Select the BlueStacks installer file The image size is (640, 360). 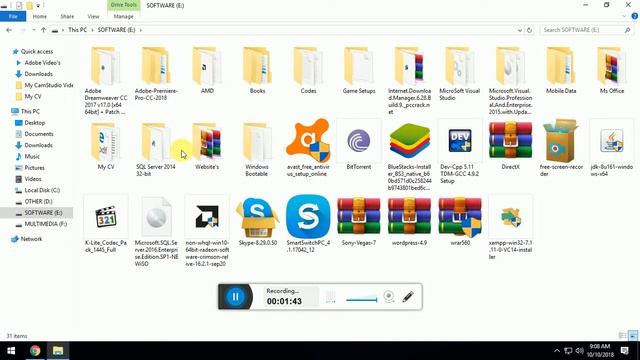(409, 155)
